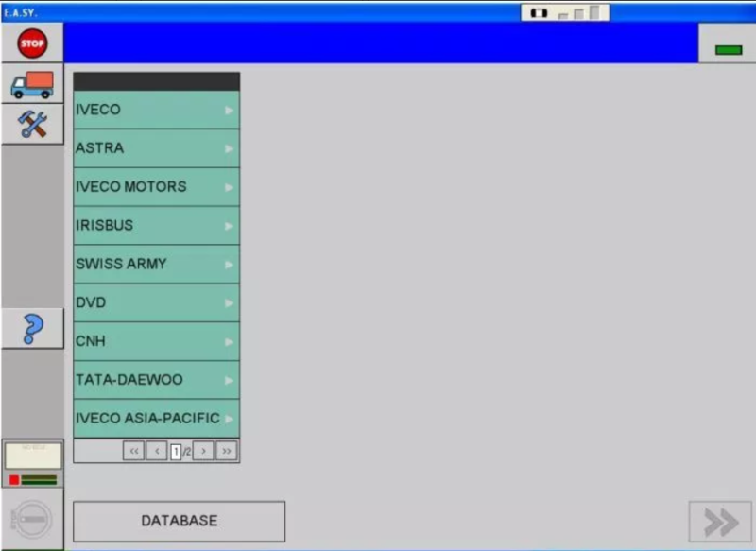The width and height of the screenshot is (756, 551).
Task: Click the double-arrow forward button
Action: click(720, 522)
